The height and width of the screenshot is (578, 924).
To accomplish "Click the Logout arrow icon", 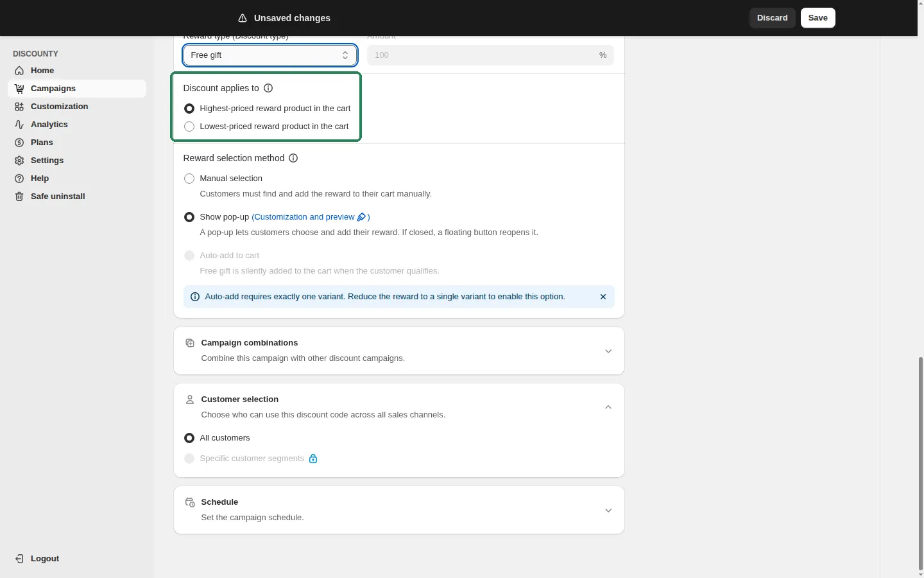I will point(19,559).
